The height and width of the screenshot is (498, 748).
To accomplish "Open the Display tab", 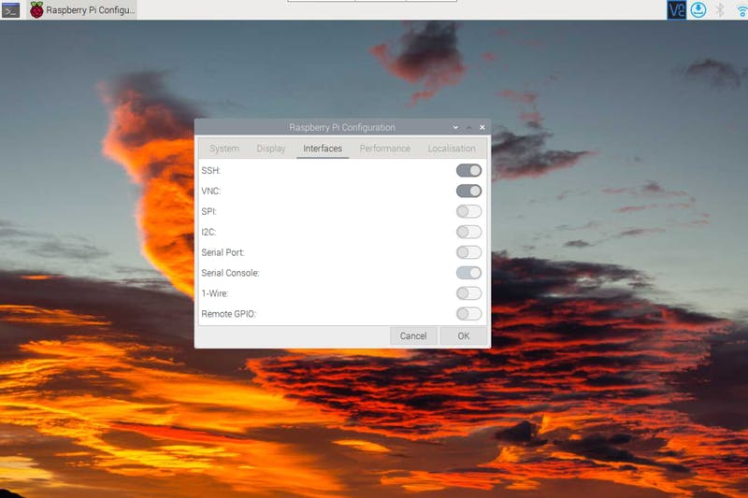I will (x=271, y=148).
